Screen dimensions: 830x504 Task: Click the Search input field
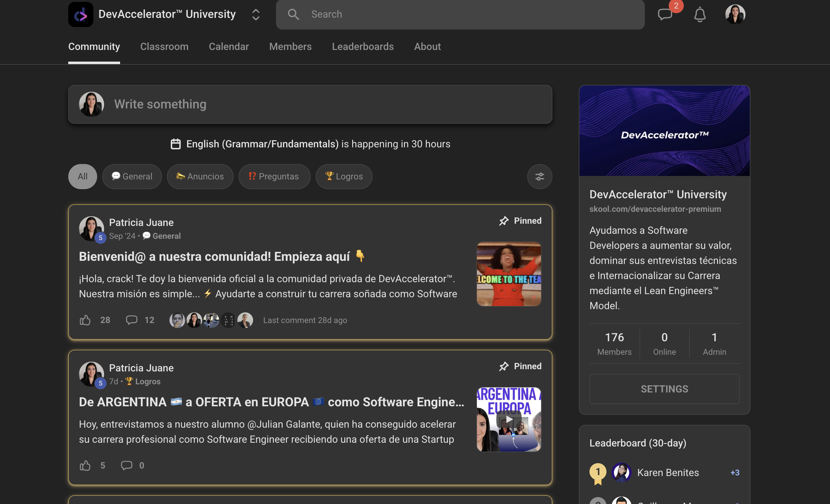coord(460,14)
